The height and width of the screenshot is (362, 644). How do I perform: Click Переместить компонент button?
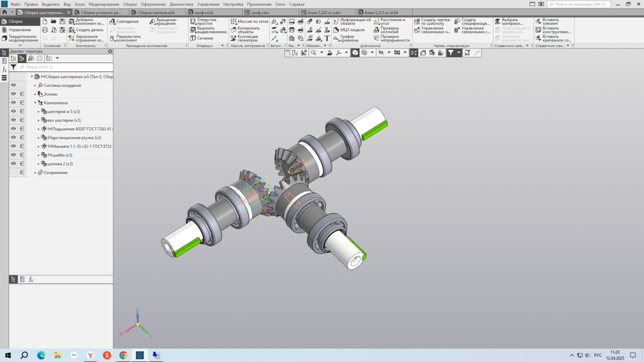click(x=125, y=38)
